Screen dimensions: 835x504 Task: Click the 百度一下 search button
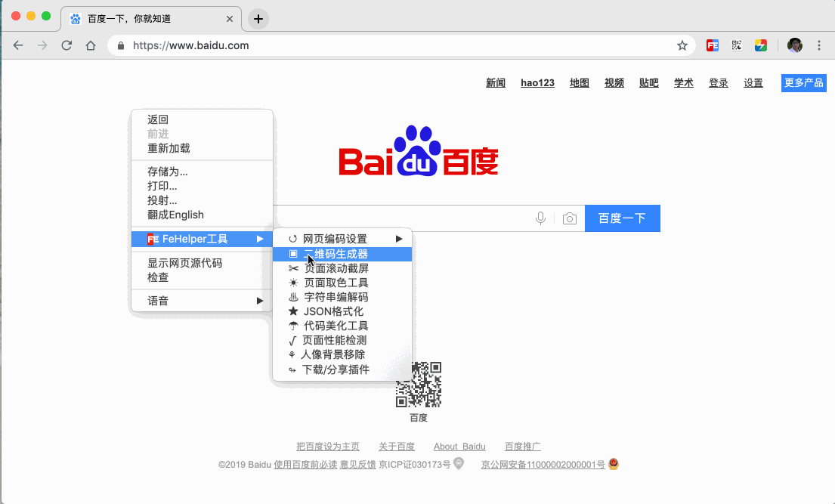click(x=623, y=218)
